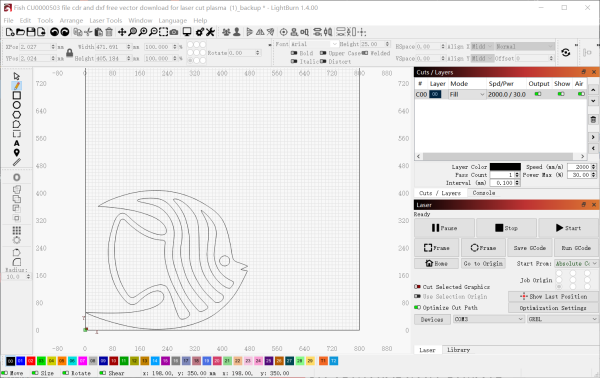600x378 pixels.
Task: Click the Pause button
Action: pyautogui.click(x=444, y=228)
